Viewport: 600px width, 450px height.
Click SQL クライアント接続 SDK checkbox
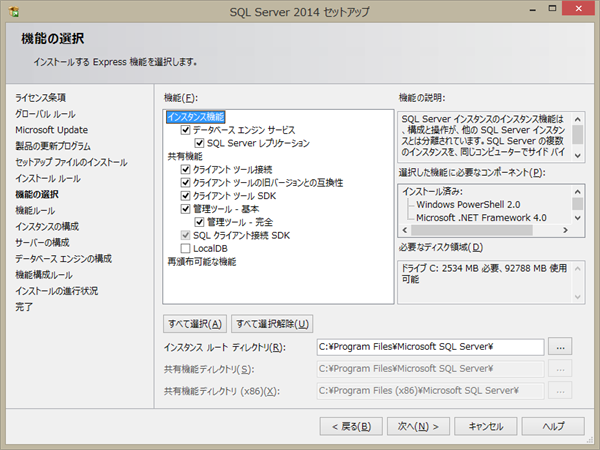pyautogui.click(x=186, y=235)
